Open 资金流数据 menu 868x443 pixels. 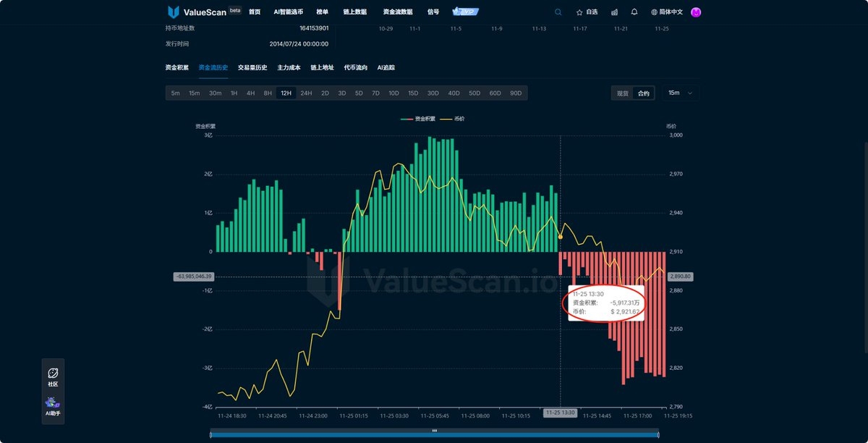[x=398, y=12]
